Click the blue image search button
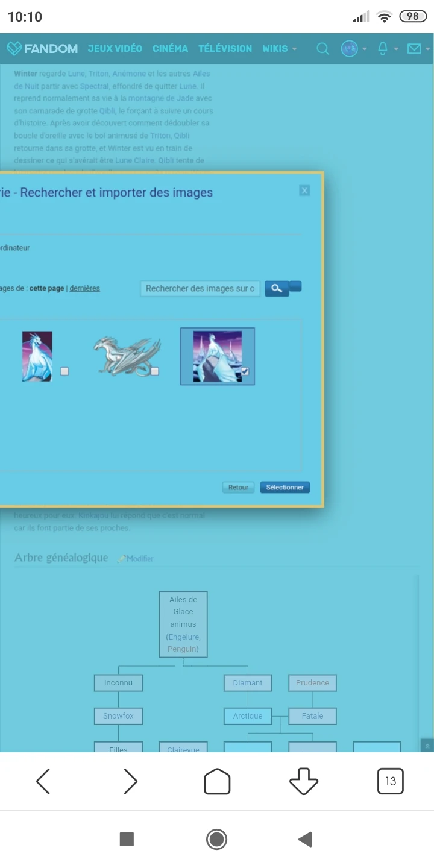 tap(277, 289)
